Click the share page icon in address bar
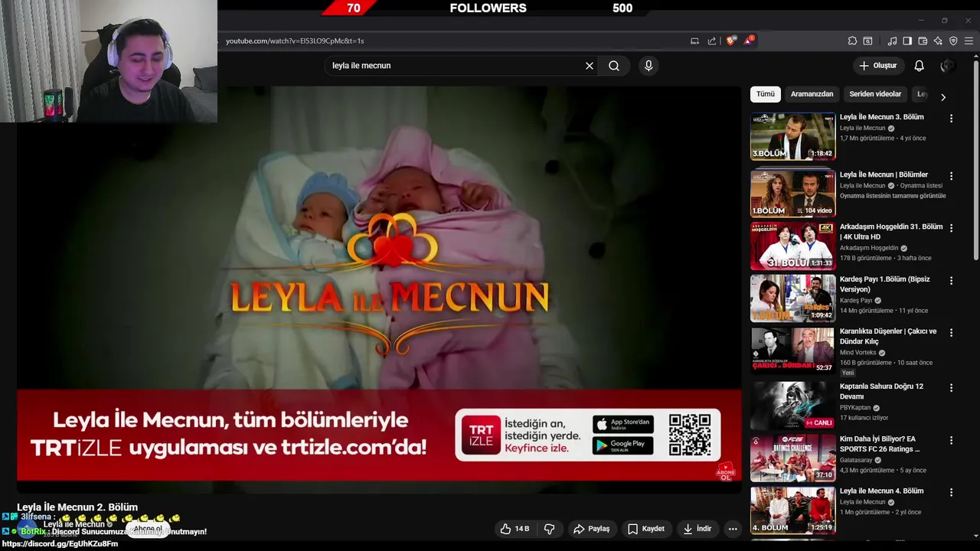 712,41
